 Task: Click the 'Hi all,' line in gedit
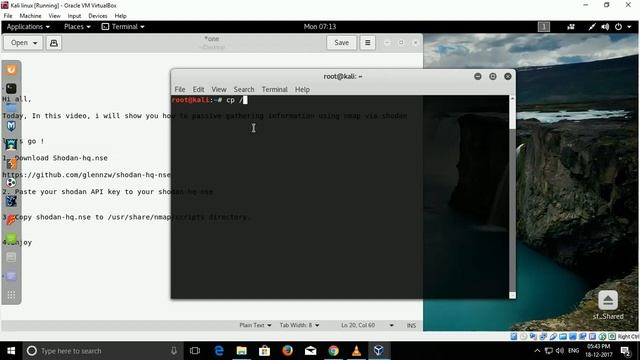[17, 99]
